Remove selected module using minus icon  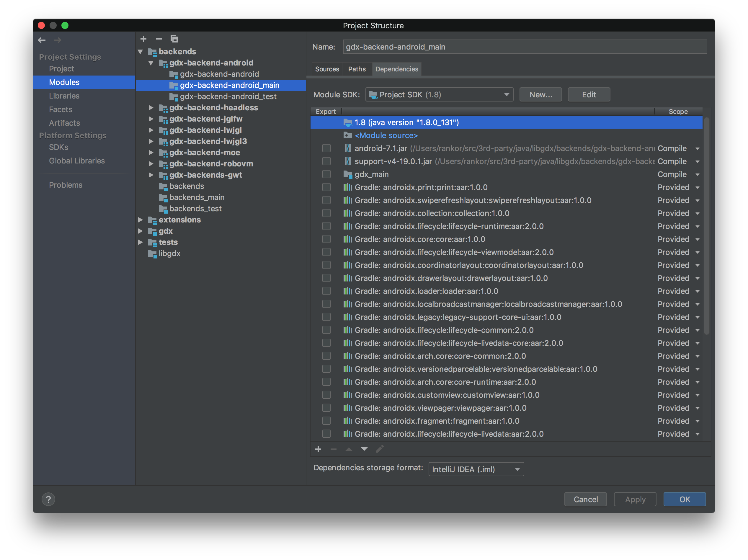tap(159, 39)
